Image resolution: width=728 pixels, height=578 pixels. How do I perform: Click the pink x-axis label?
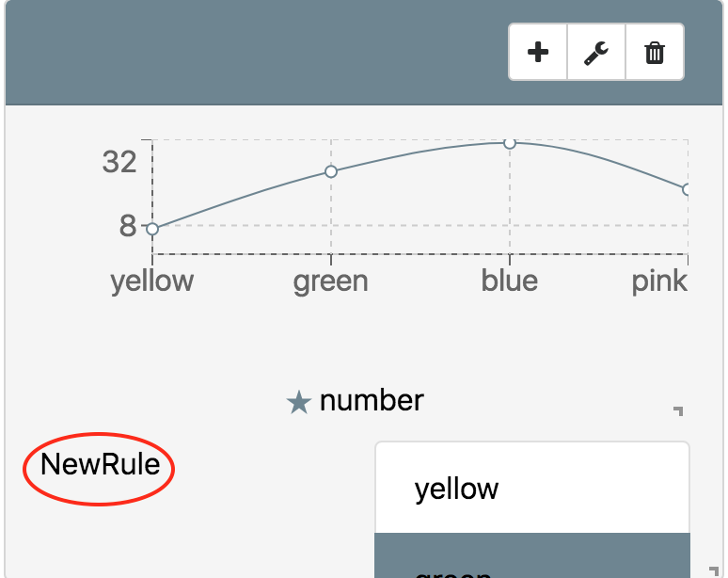659,281
